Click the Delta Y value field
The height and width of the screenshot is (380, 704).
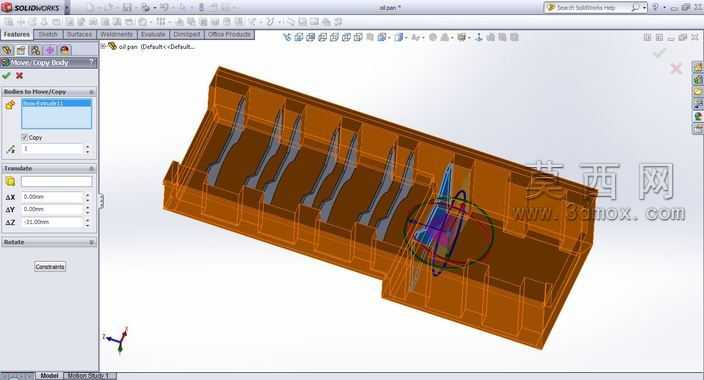click(52, 209)
